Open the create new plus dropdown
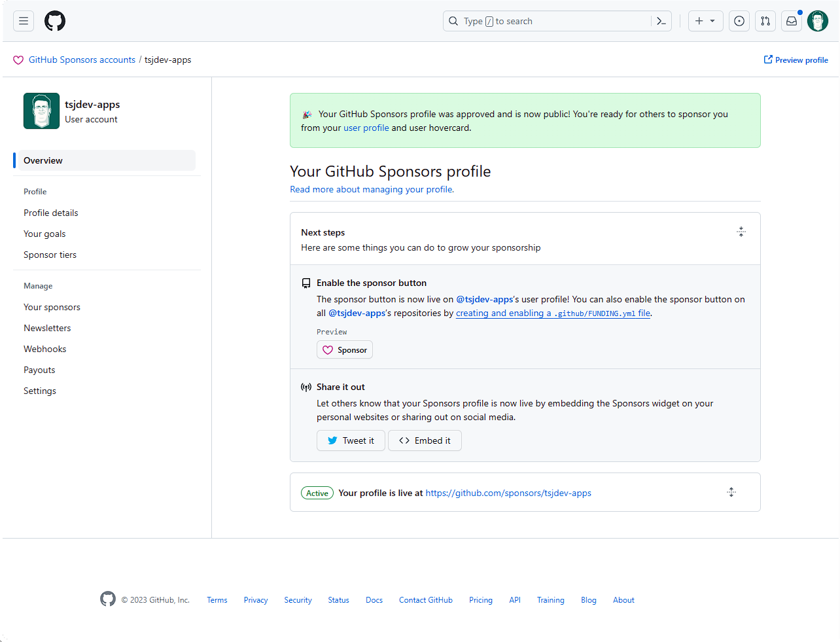The height and width of the screenshot is (642, 840). (x=705, y=21)
